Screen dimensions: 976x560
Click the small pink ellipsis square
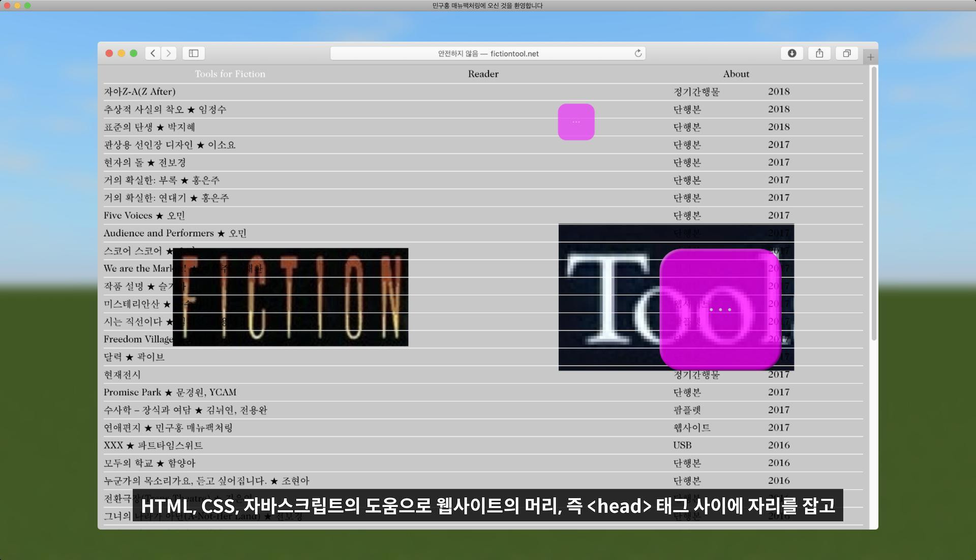pyautogui.click(x=576, y=122)
